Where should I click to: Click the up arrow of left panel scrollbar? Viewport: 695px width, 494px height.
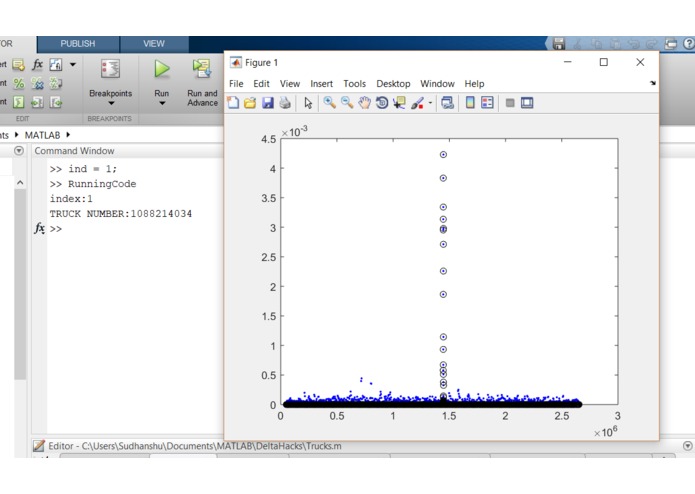20,183
